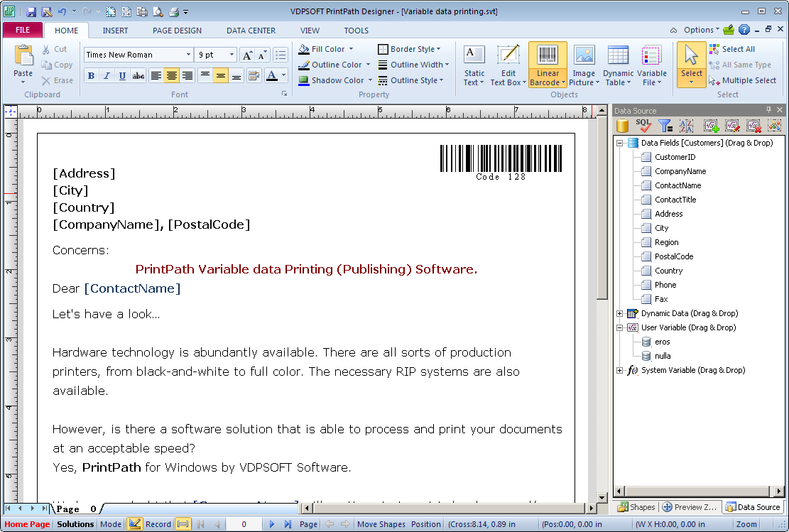Click the Save icon in quick access toolbar
This screenshot has width=789, height=532.
coord(31,11)
